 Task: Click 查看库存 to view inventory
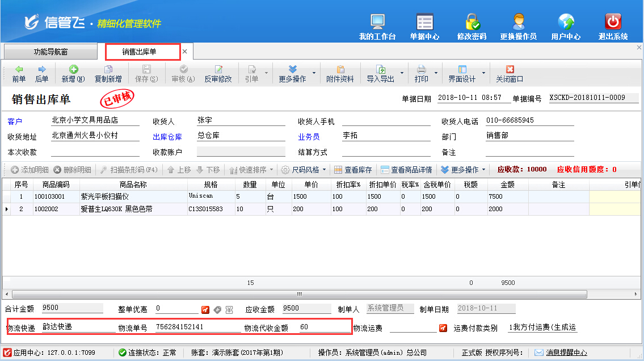[353, 170]
